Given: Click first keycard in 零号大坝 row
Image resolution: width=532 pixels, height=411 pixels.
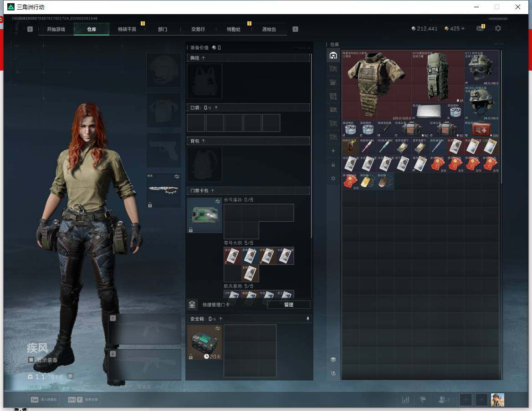Looking at the screenshot, I should pos(232,256).
